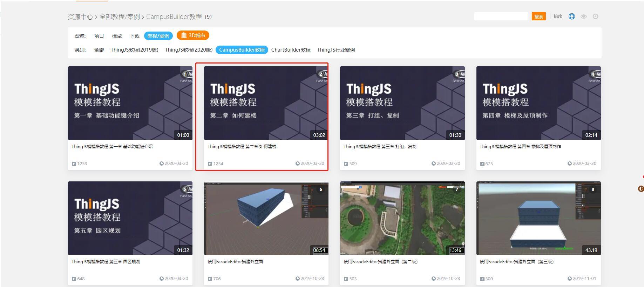Sort by view count using the eye icon
Image resolution: width=644 pixels, height=287 pixels.
(x=584, y=16)
